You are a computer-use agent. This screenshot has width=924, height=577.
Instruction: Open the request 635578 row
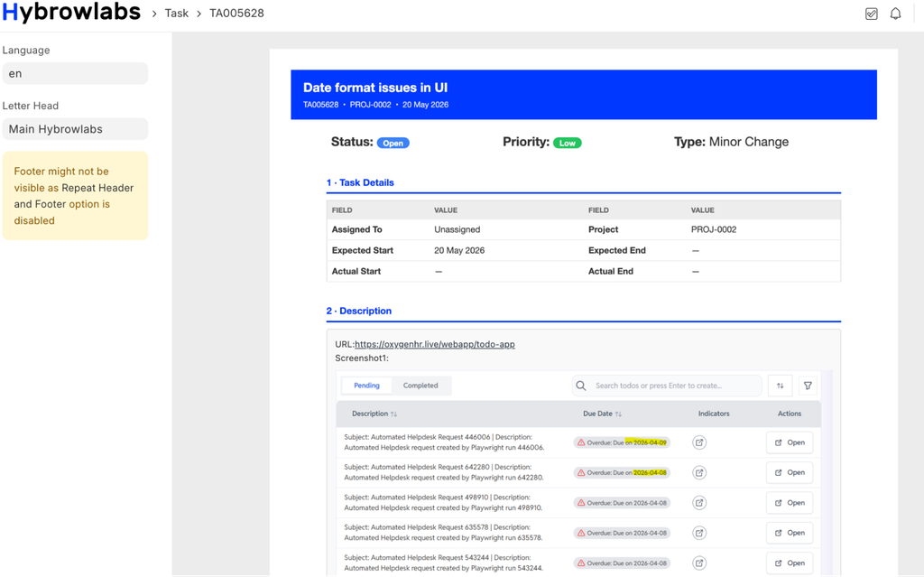tap(790, 533)
